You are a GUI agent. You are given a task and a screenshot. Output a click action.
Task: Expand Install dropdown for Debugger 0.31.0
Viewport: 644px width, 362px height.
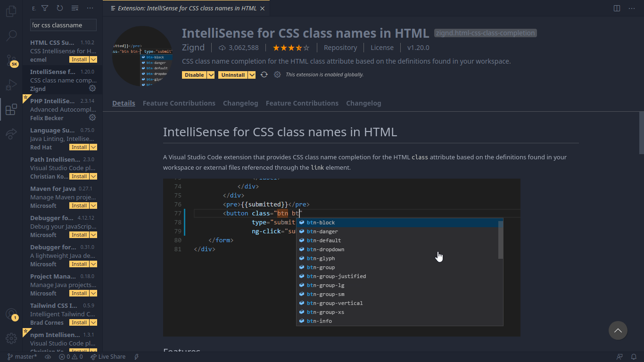pyautogui.click(x=93, y=264)
